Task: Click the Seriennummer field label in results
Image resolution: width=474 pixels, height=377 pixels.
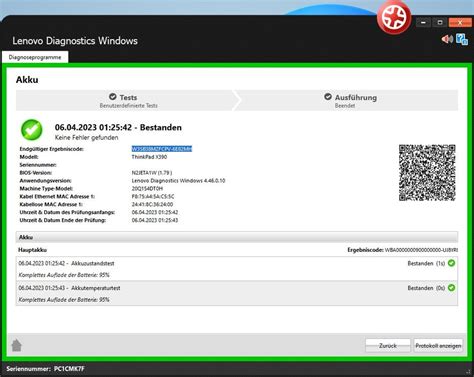Action: tap(38, 165)
